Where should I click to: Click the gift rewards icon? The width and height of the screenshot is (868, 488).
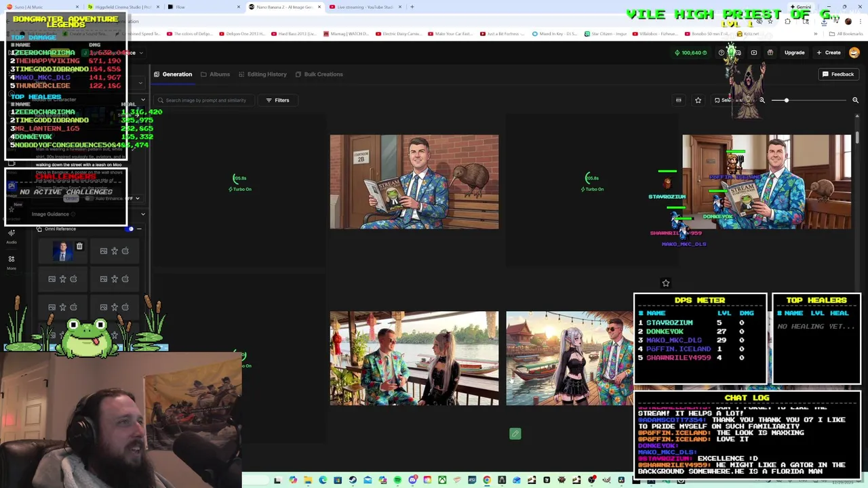pos(770,52)
